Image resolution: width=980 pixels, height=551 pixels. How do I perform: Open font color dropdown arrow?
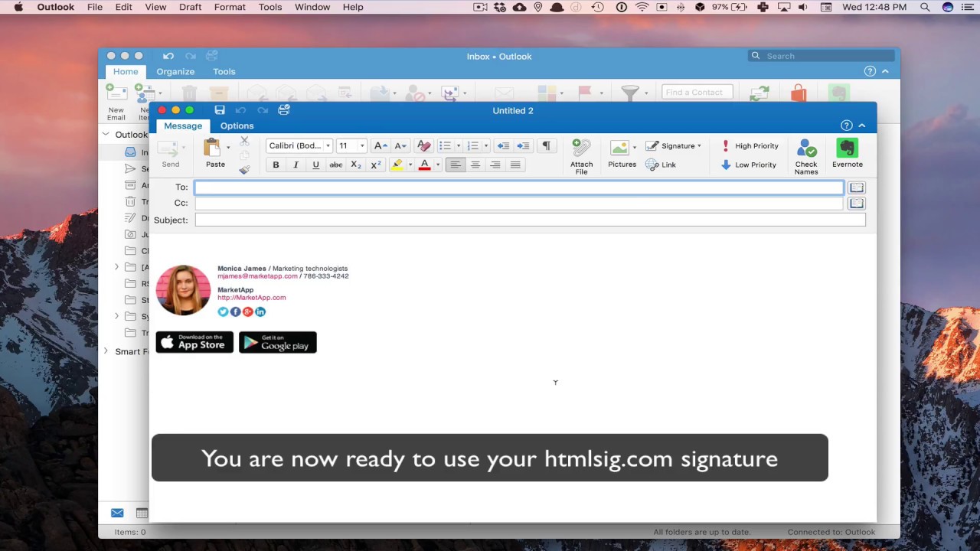438,165
